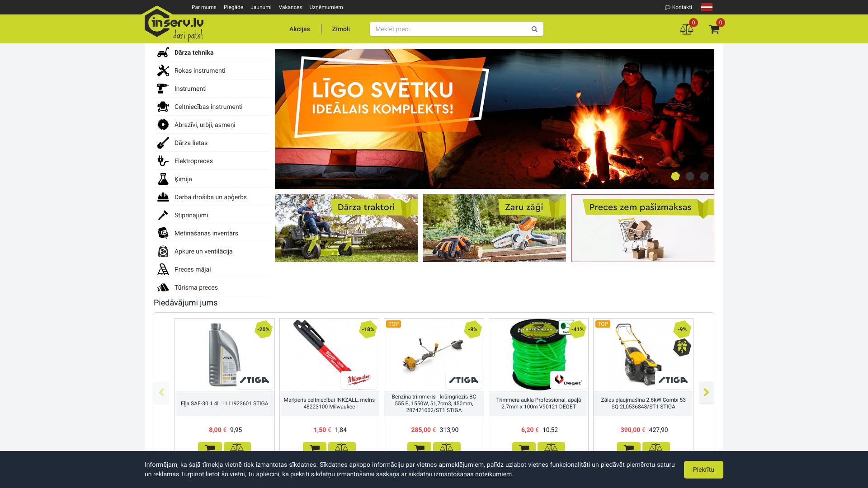Select the second carousel pagination dot

point(689,176)
